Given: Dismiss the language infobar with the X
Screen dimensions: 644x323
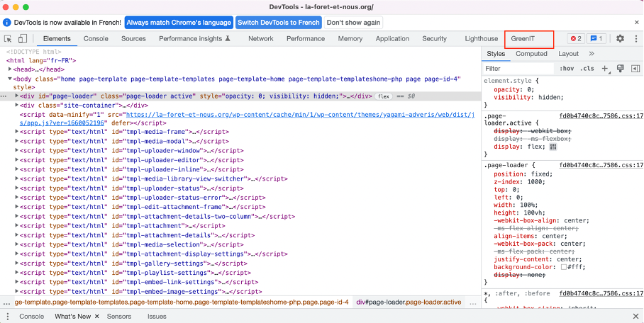Looking at the screenshot, I should pos(637,23).
